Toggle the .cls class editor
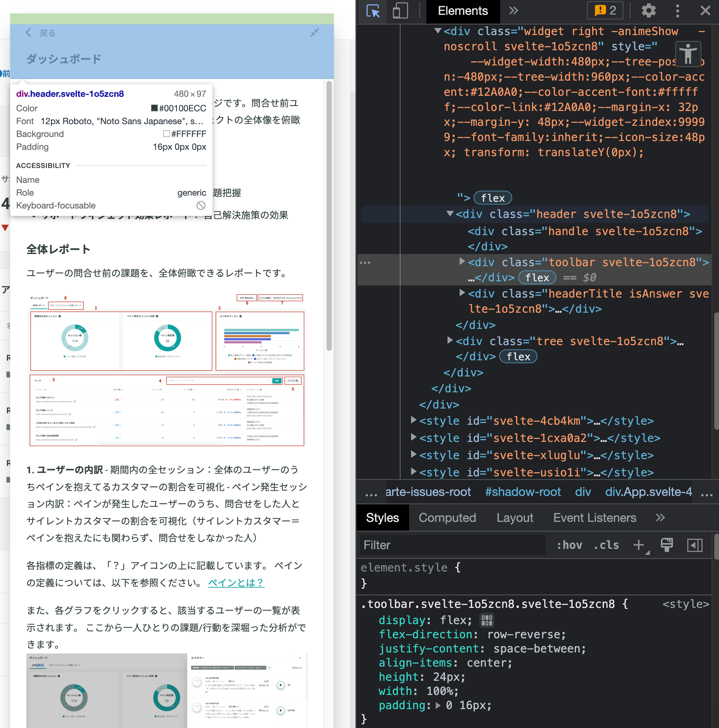 click(x=606, y=545)
